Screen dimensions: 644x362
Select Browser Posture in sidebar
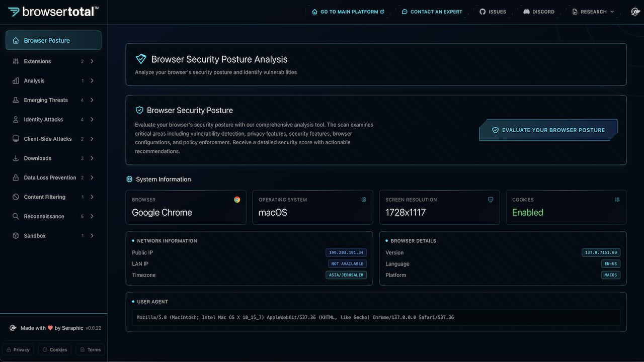[x=53, y=41]
